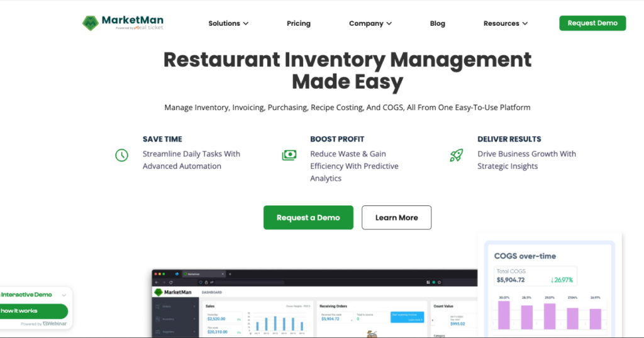Viewport: 644px width, 338px height.
Task: Select the Total COGS value box
Action: click(x=538, y=276)
